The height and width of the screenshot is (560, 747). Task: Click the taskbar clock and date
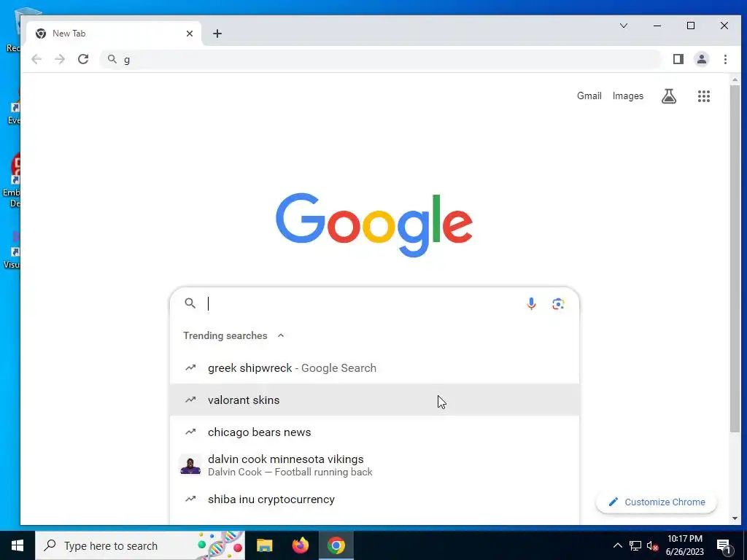685,545
